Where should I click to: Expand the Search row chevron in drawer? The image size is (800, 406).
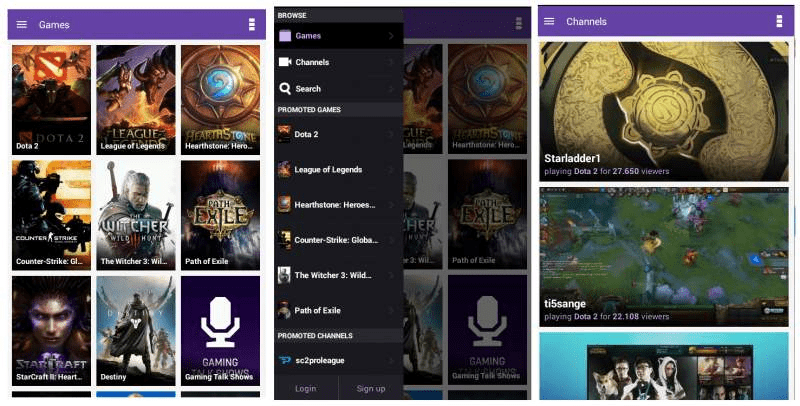[391, 89]
